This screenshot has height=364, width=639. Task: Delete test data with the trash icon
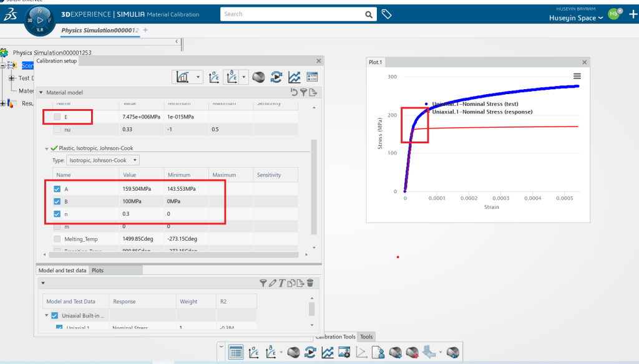[x=310, y=283]
